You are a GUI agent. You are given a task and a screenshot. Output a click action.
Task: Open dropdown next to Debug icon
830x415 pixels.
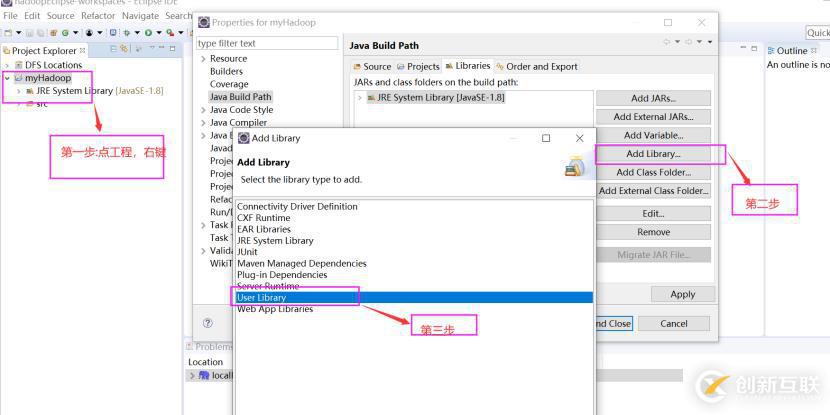(x=137, y=33)
